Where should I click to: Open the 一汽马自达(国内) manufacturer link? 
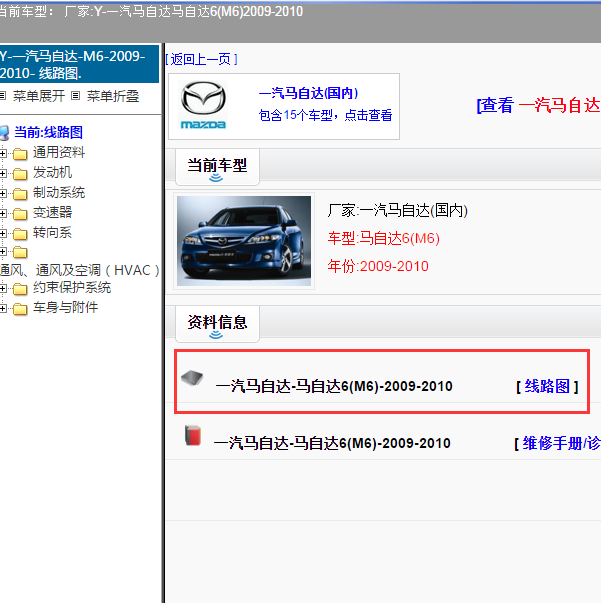308,93
